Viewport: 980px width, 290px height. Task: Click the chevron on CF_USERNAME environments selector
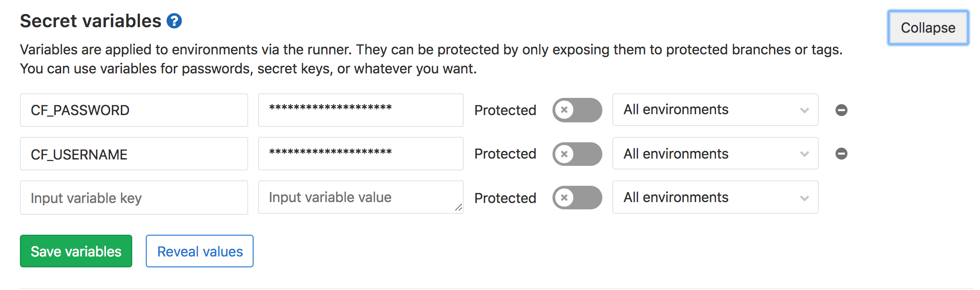(804, 154)
